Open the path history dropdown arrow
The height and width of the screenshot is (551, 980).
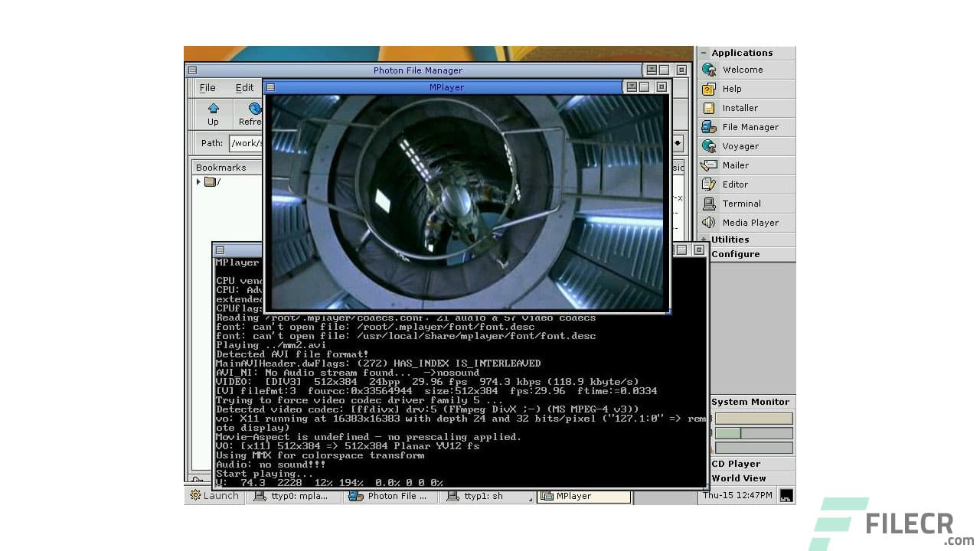(x=676, y=143)
